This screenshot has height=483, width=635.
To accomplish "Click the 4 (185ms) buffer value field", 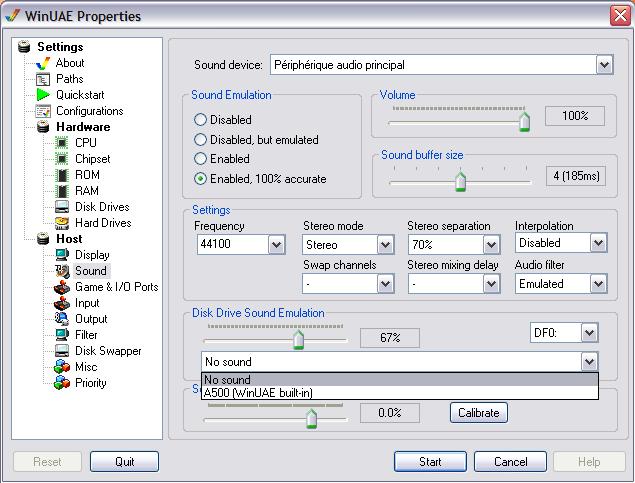I will (576, 176).
